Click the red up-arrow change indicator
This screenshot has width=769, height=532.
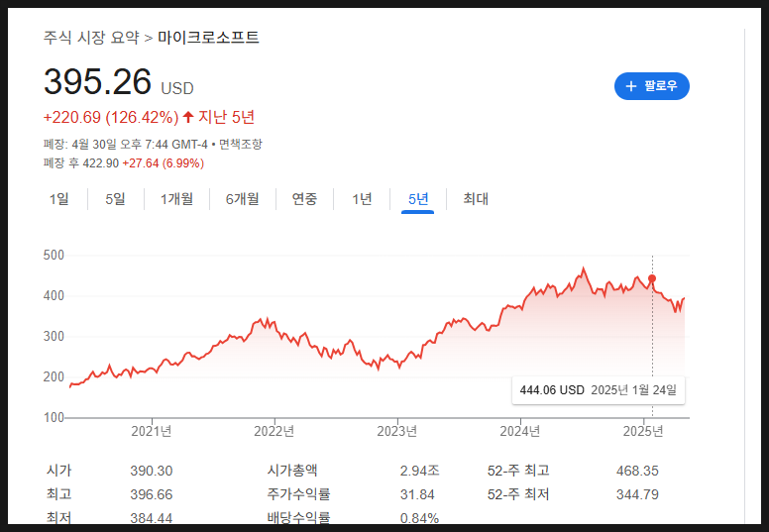[188, 117]
